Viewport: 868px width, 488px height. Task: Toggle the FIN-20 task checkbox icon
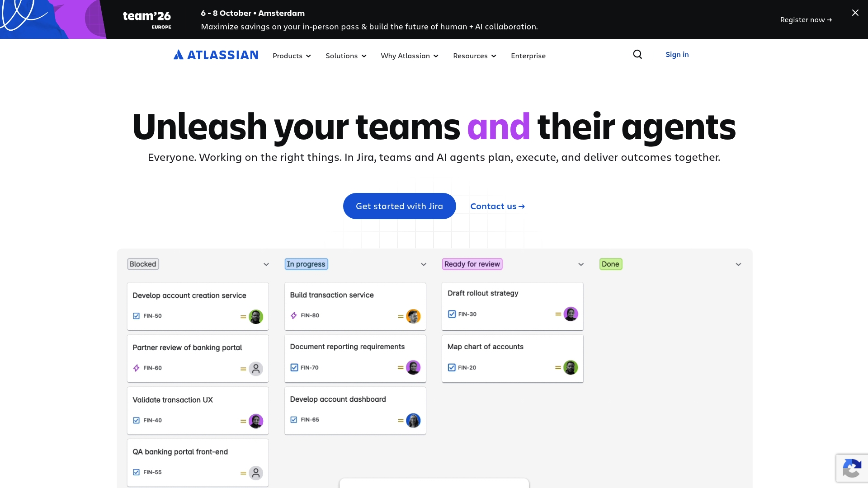tap(452, 367)
